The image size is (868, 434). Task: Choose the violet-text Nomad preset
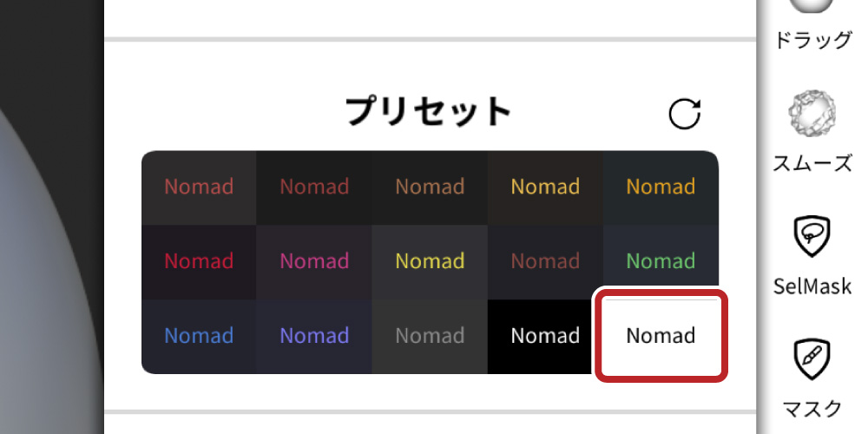(x=314, y=336)
